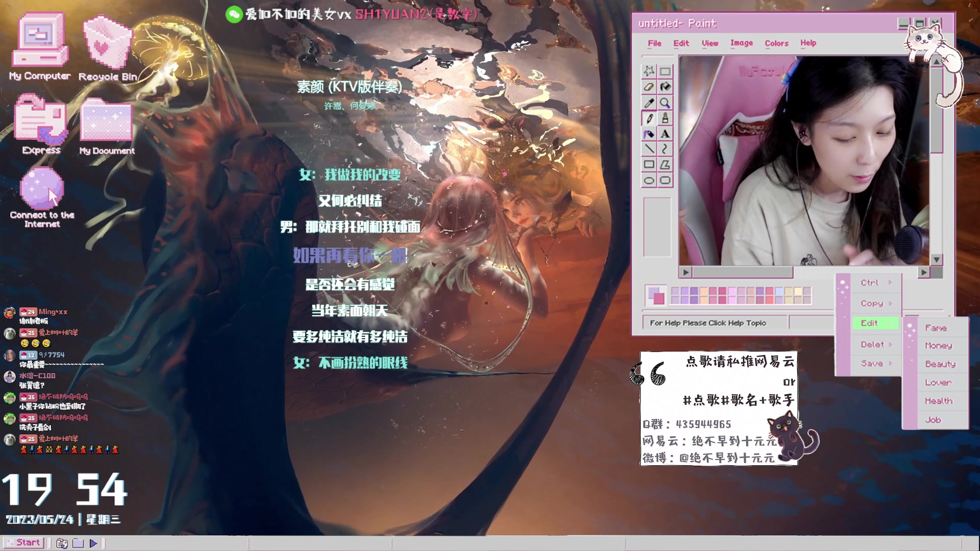The image size is (980, 551).
Task: Click the canvas vertical scrollbar up arrow
Action: pos(936,61)
